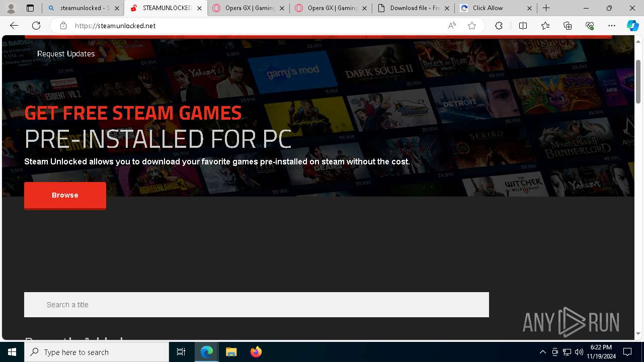
Task: Refresh the current page
Action: pyautogui.click(x=36, y=26)
